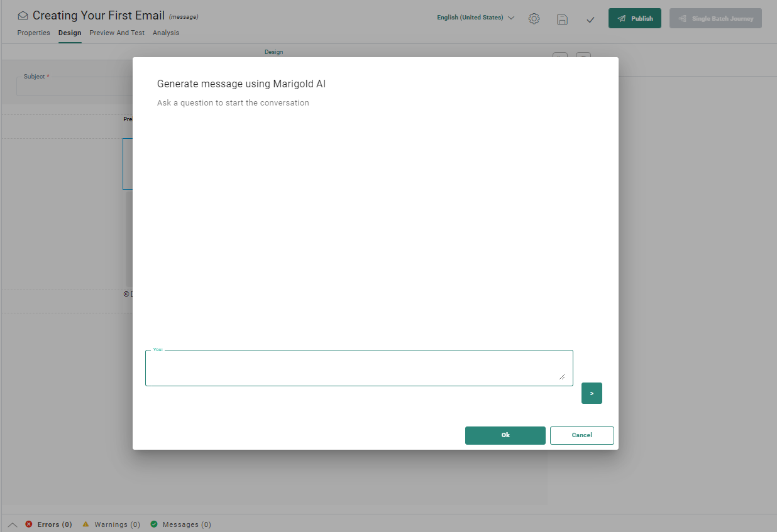Click the text area resize handle
This screenshot has height=532, width=777.
562,377
